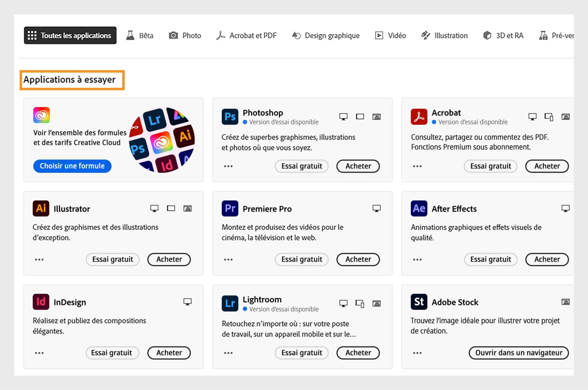Viewport: 588px width, 390px height.
Task: Click Illustrator tablet platform icon
Action: click(x=171, y=208)
